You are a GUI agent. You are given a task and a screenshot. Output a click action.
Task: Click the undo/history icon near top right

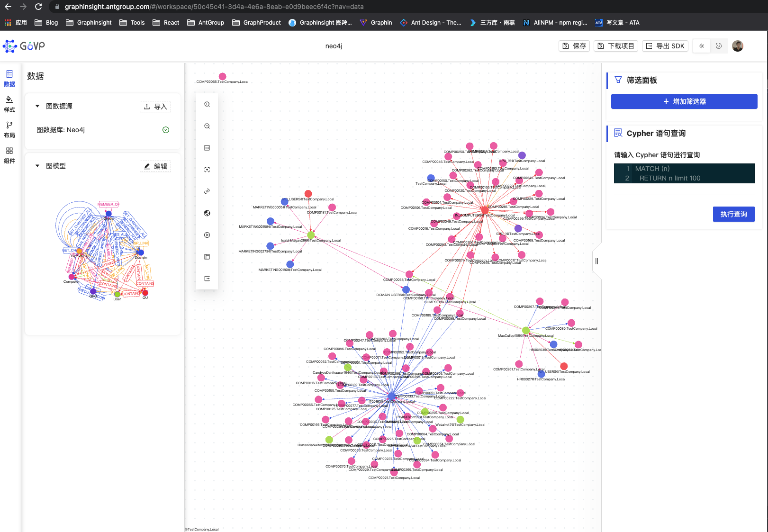pos(719,46)
